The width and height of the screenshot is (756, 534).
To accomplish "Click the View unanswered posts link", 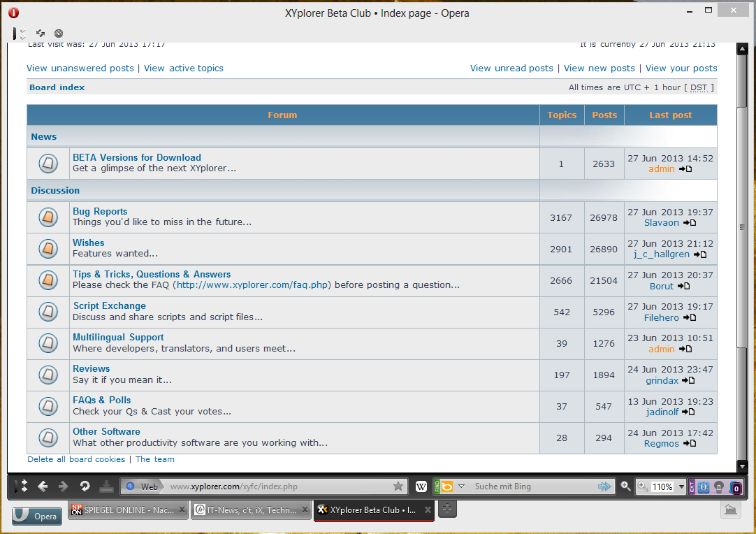I will (80, 68).
